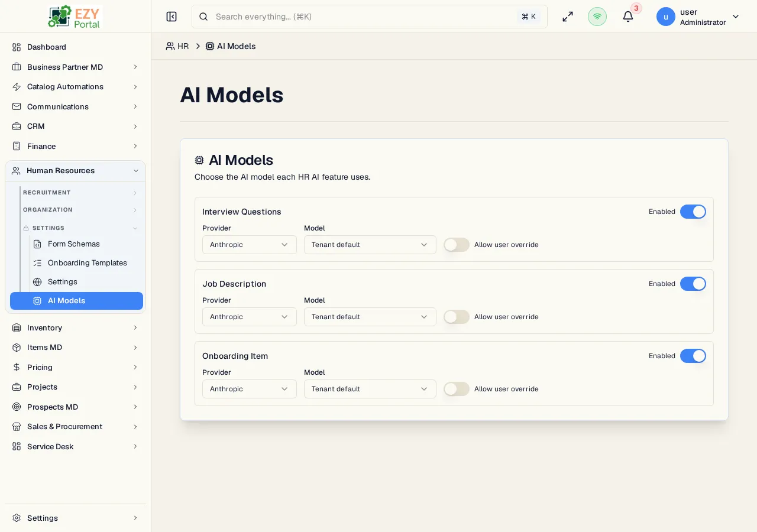The image size is (757, 532).
Task: Open Interview Questions Provider dropdown
Action: point(250,245)
